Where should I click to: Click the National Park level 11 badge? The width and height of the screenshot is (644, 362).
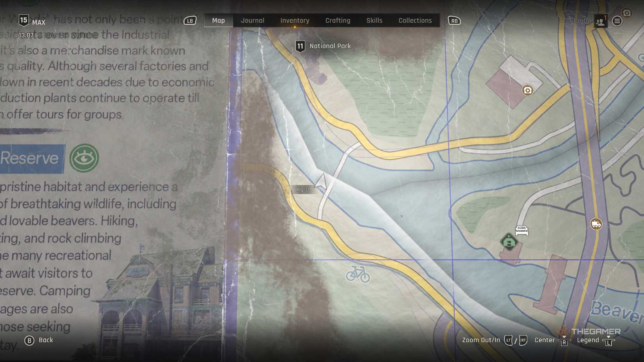click(300, 46)
